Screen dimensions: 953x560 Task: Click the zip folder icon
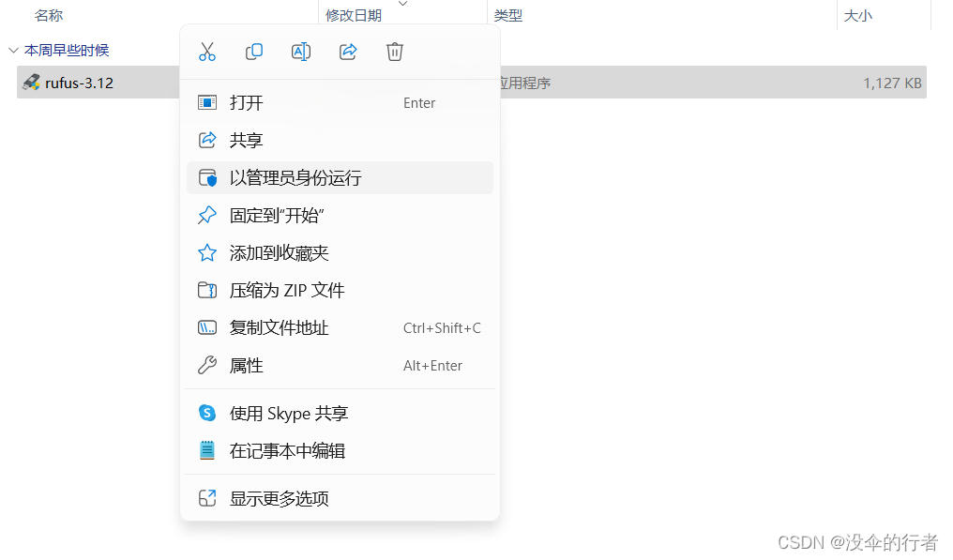207,290
